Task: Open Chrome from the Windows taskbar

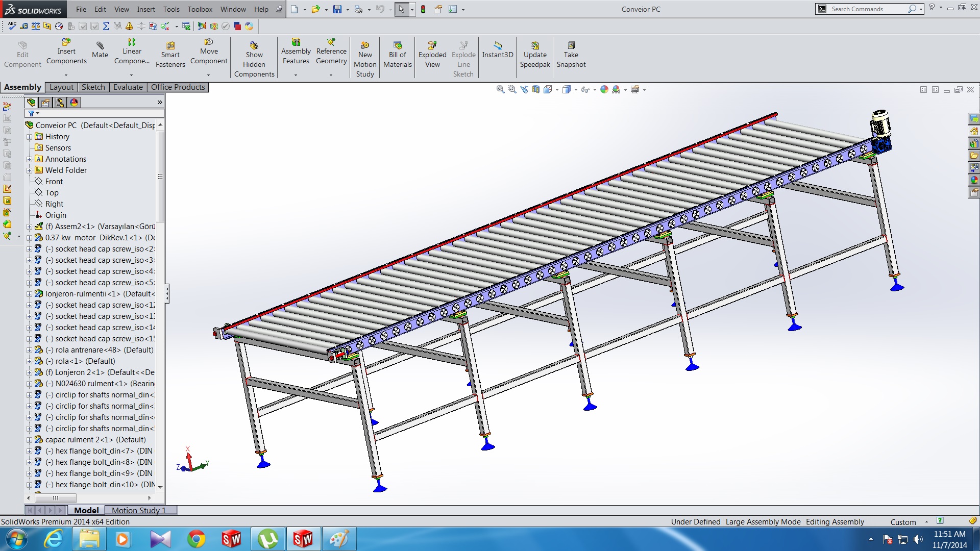Action: tap(196, 539)
